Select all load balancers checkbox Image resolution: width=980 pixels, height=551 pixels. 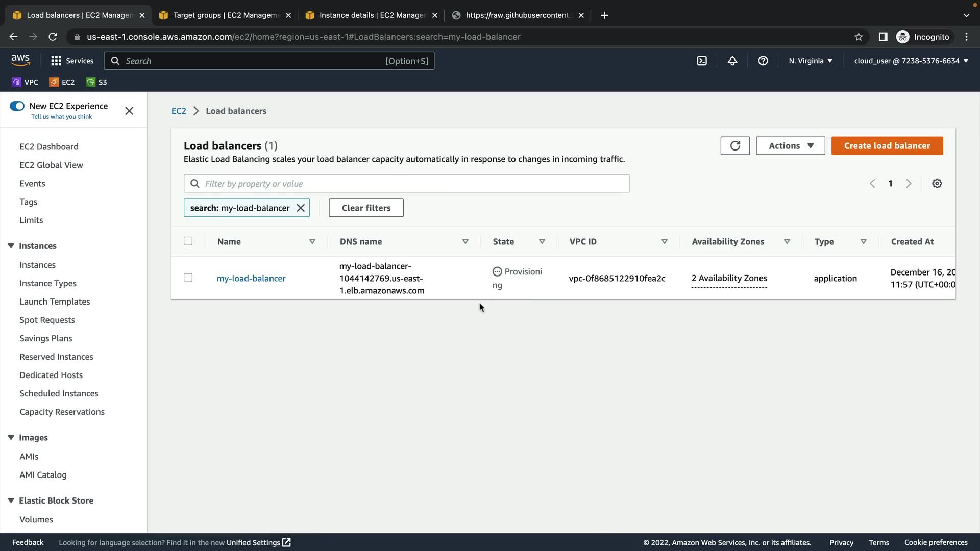pyautogui.click(x=188, y=241)
